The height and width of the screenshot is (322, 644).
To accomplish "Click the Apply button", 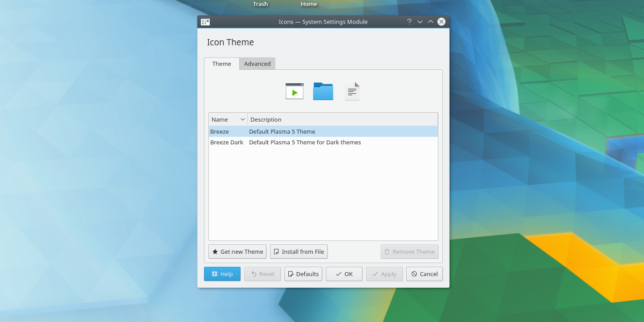I will click(x=384, y=274).
